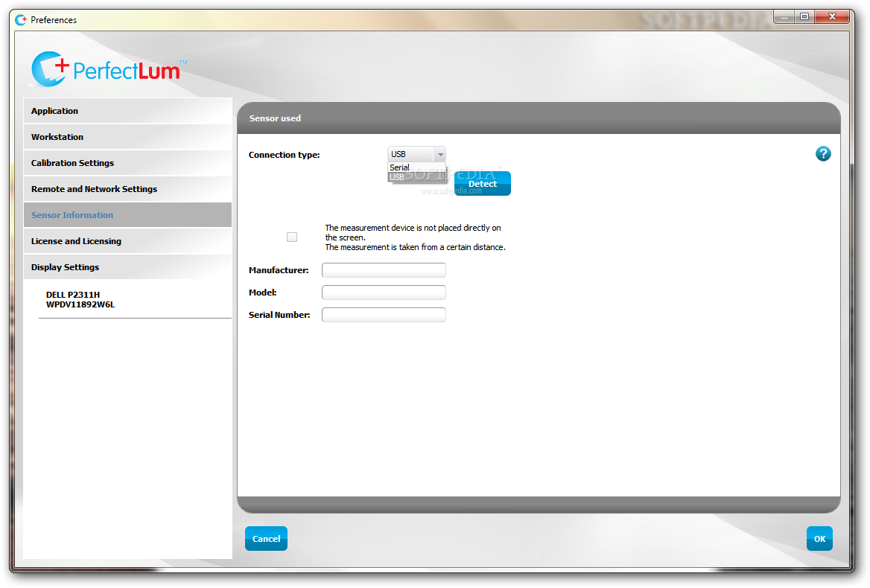Viewport: 870px width, 588px height.
Task: Confirm with the OK button
Action: click(819, 539)
